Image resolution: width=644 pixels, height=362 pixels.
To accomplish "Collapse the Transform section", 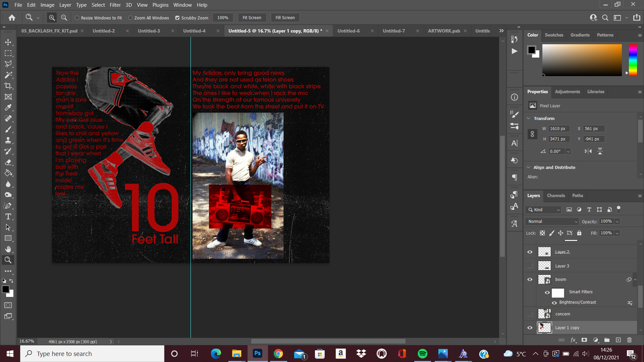I will click(x=529, y=118).
